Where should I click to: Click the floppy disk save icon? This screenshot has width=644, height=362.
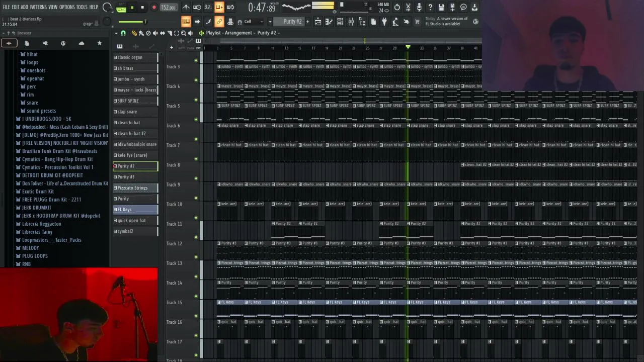tap(441, 7)
